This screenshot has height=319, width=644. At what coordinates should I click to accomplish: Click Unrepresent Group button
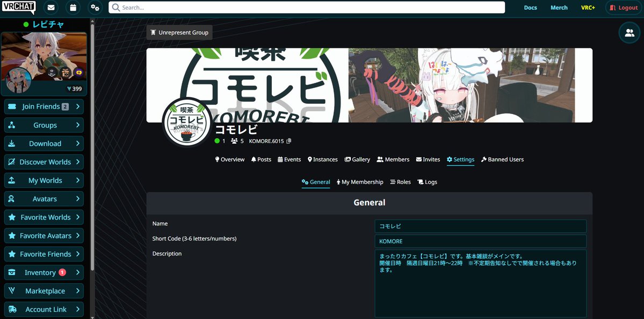coord(179,32)
